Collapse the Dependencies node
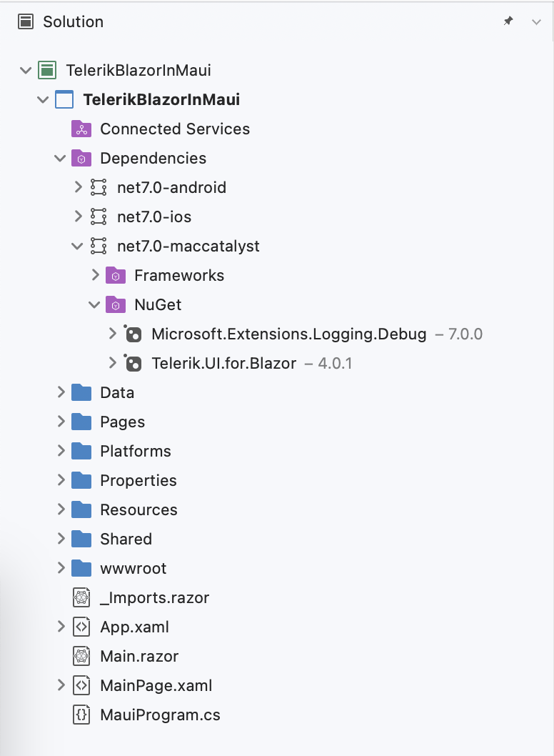 (x=60, y=158)
